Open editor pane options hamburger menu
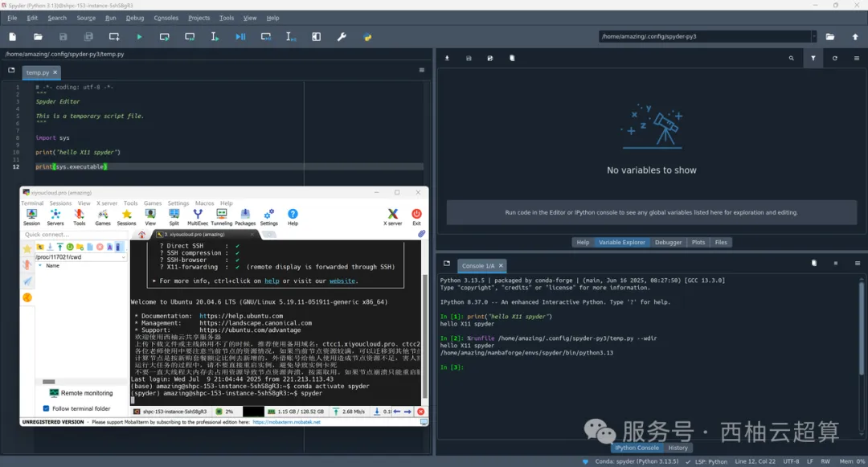The width and height of the screenshot is (868, 467). point(422,70)
